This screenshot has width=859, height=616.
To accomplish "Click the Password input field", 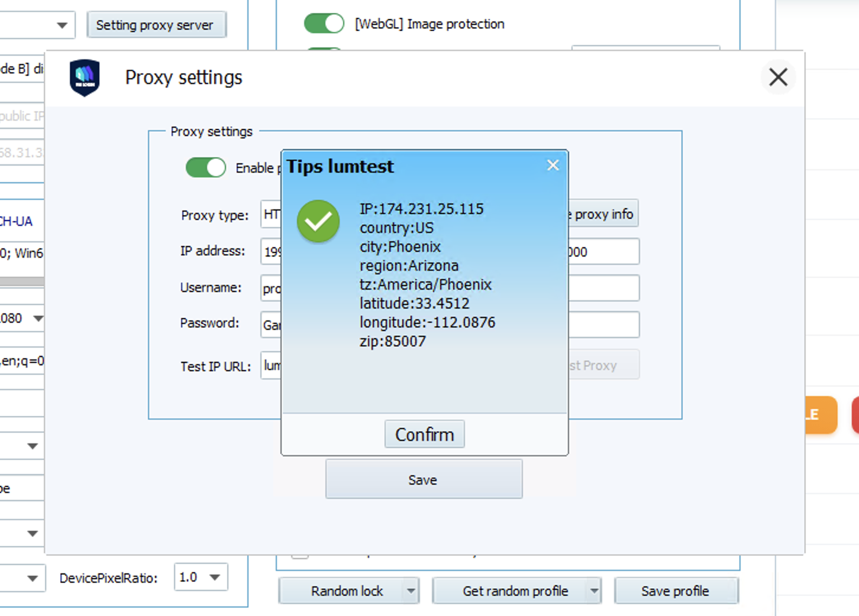I will [272, 324].
